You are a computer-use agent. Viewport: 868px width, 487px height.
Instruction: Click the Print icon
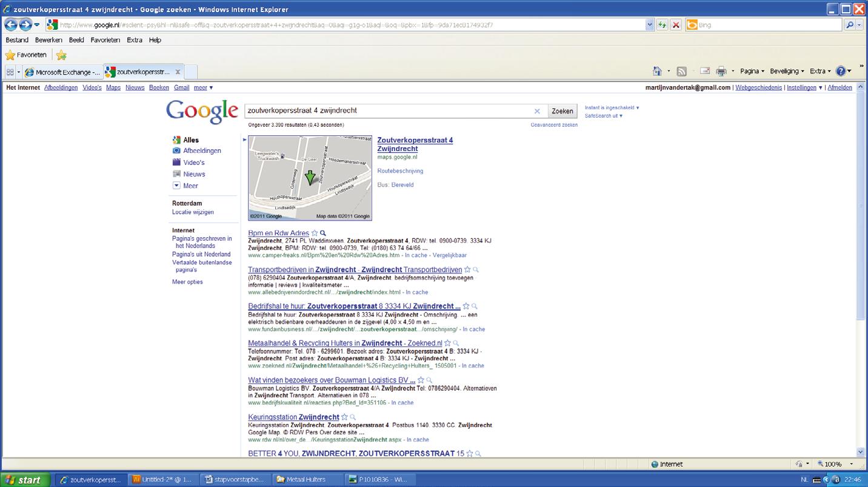tap(721, 71)
